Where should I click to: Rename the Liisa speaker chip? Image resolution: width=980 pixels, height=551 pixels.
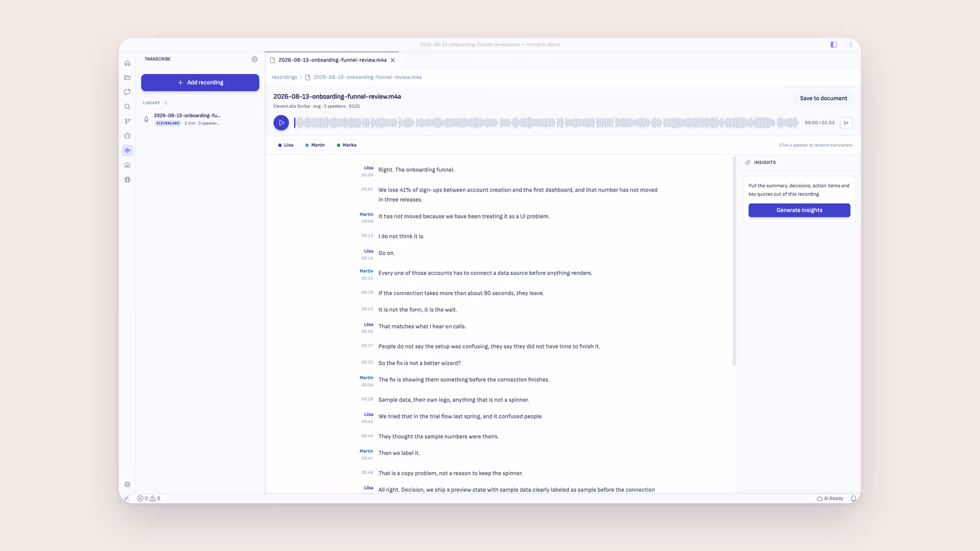pyautogui.click(x=285, y=145)
